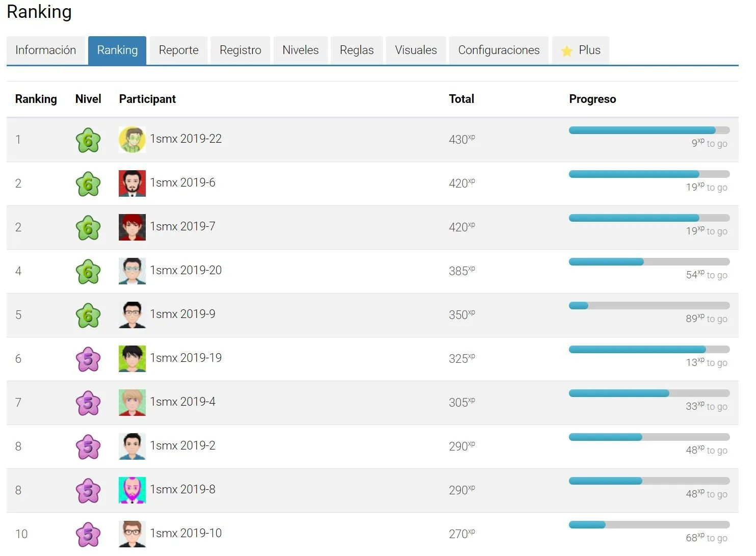
Task: Click the avatar of 1smx 2019-2
Action: (132, 446)
